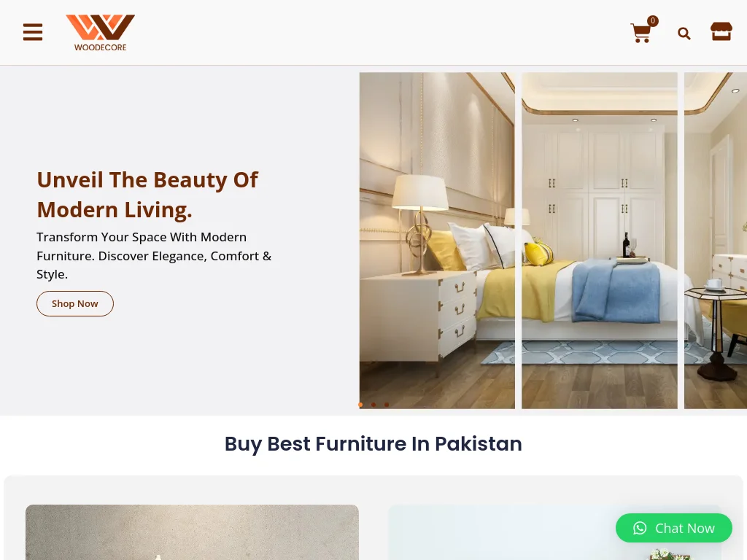This screenshot has height=560, width=747.
Task: Click the Unveil The Beauty Of Modern Living heading
Action: (147, 195)
